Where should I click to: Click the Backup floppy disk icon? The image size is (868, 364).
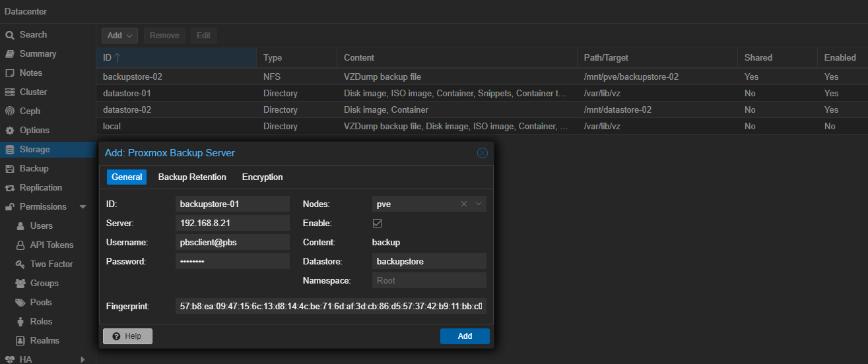10,169
